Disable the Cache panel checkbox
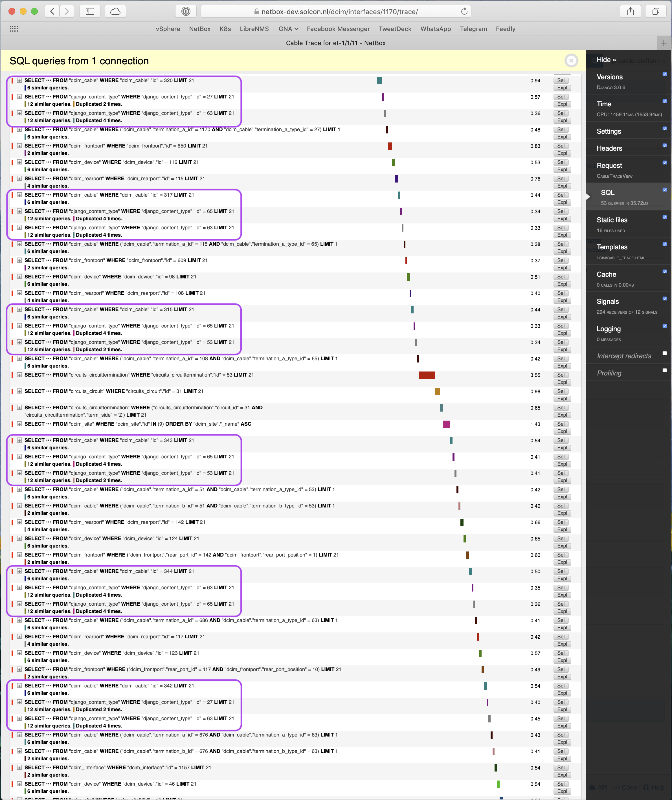672x800 pixels. coord(664,272)
